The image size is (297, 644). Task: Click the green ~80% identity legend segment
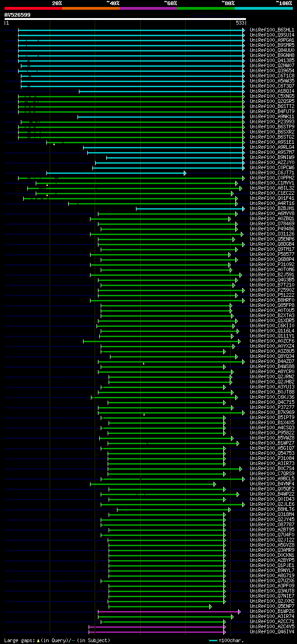pos(206,8)
